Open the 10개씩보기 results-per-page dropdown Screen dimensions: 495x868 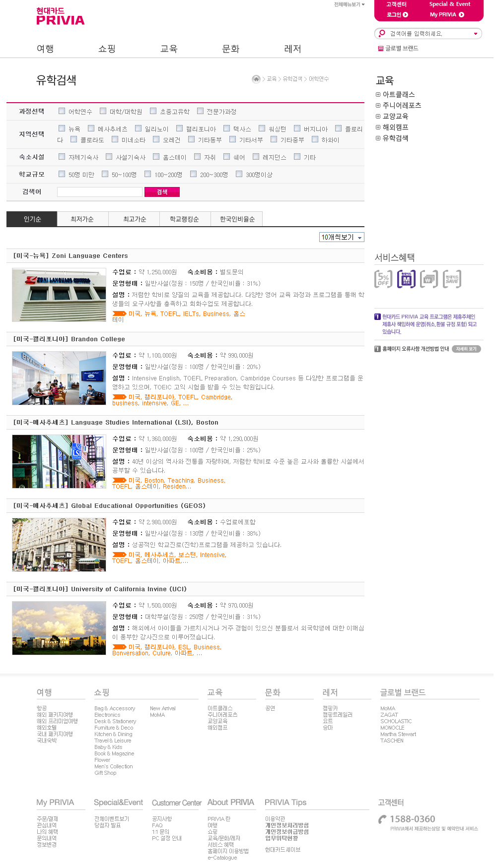click(342, 237)
